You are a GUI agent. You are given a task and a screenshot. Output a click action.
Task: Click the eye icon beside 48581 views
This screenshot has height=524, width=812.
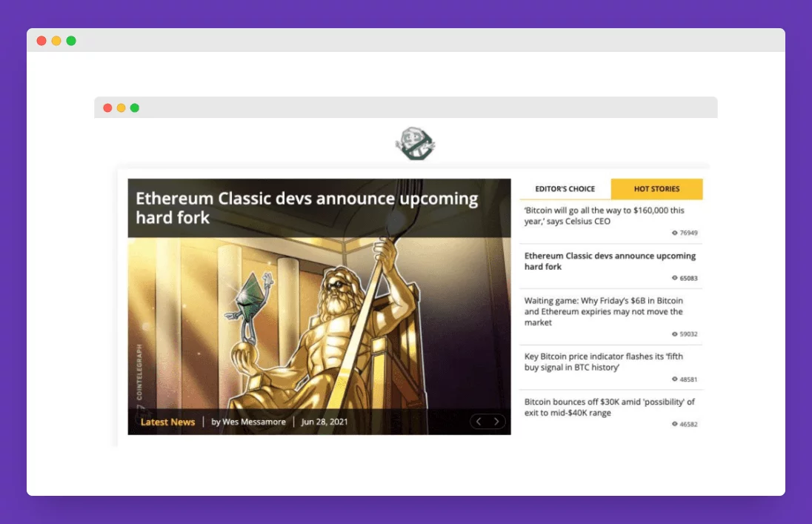(x=674, y=379)
